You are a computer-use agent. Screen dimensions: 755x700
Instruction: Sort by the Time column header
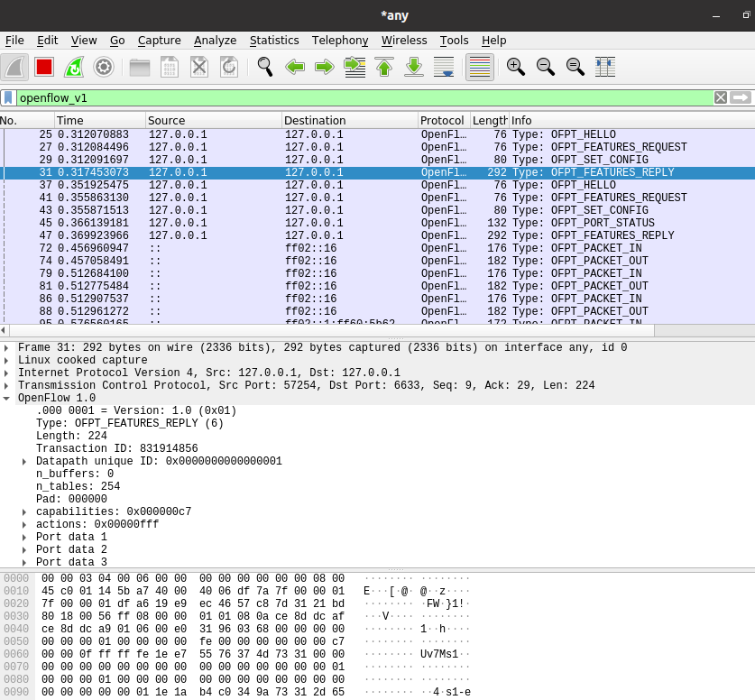[99, 120]
